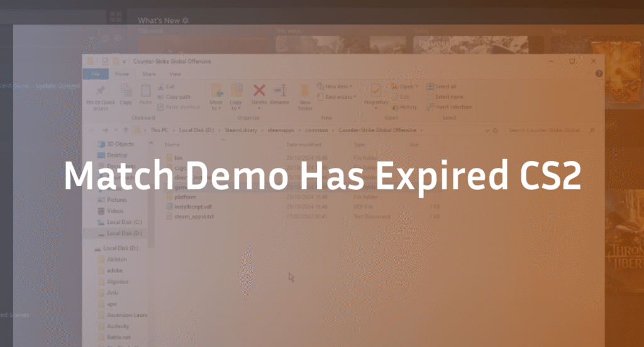Go up one folder with the up arrow

point(126,130)
